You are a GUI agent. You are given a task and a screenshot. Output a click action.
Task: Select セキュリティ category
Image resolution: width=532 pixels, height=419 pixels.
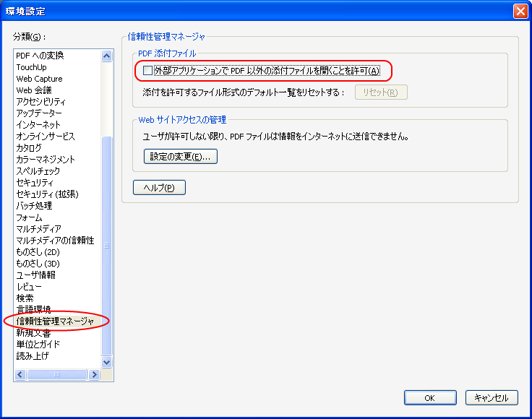coord(35,183)
